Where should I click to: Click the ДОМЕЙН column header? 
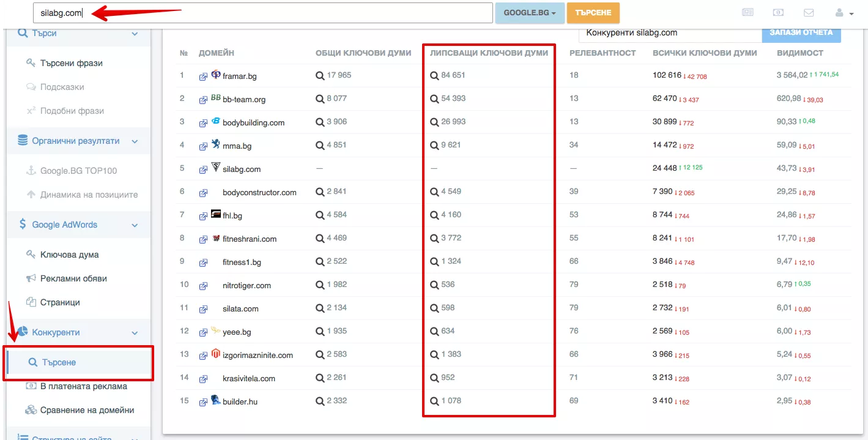(217, 53)
